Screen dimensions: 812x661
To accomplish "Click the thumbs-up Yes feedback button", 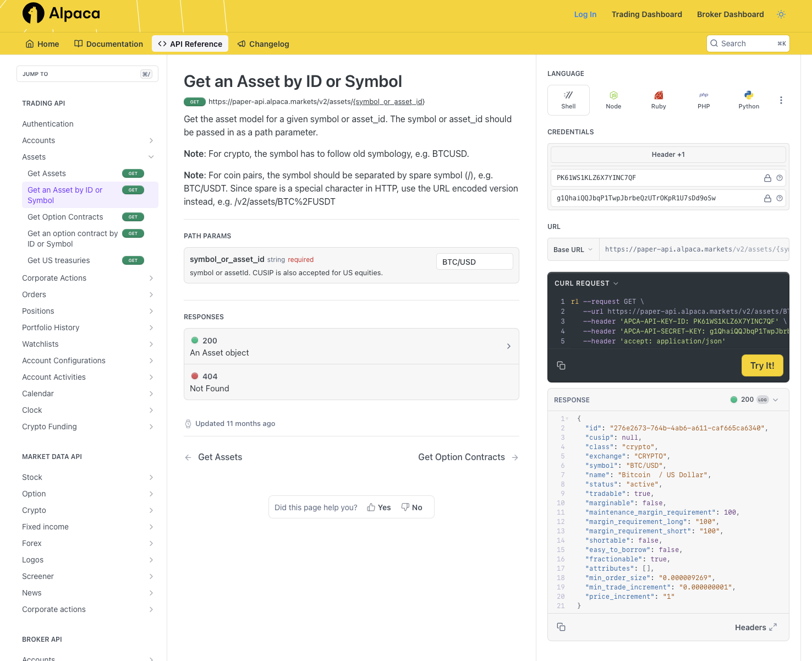I will 379,507.
